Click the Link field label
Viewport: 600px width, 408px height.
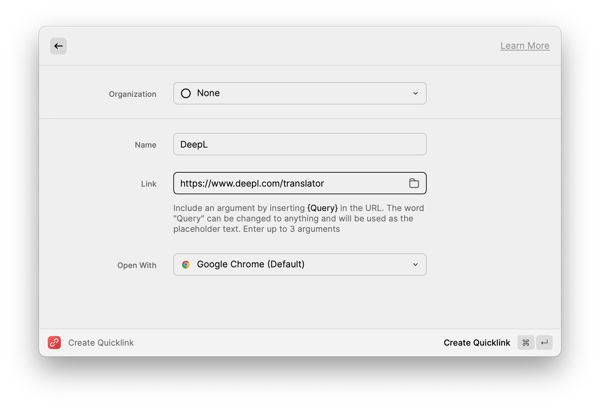[148, 184]
